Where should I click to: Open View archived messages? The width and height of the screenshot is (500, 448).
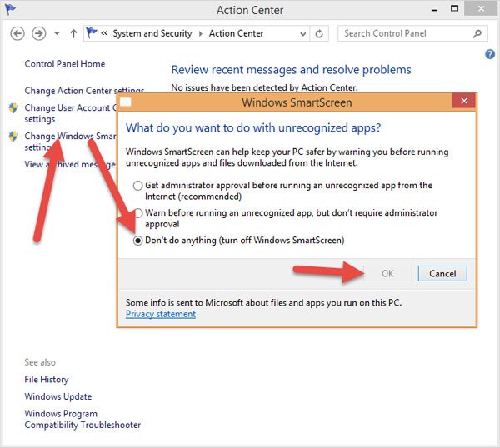(70, 164)
